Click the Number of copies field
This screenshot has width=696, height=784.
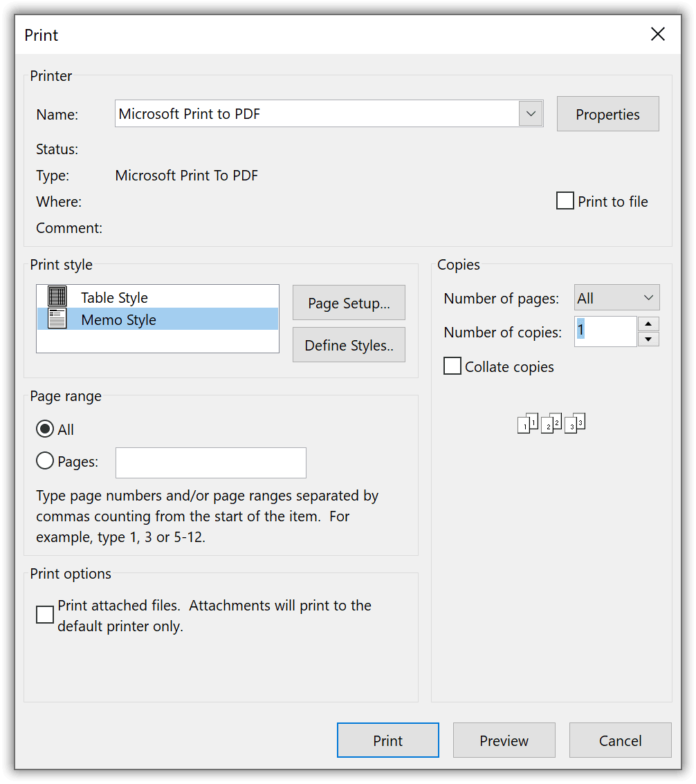pyautogui.click(x=605, y=330)
